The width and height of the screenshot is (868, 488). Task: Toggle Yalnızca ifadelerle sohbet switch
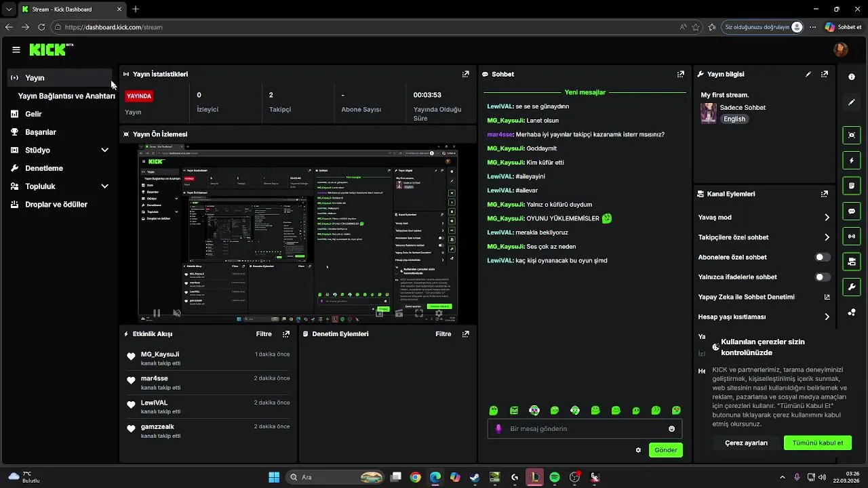tap(822, 277)
